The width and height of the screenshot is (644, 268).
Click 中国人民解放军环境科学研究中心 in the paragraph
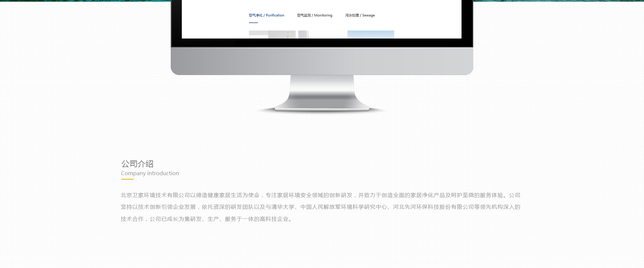coord(343,207)
